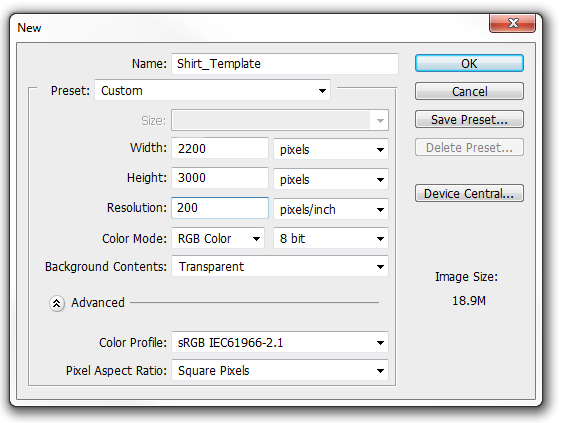Screen dimensions: 564x423
Task: Open the Background Contents Transparent dropdown
Action: pyautogui.click(x=280, y=267)
